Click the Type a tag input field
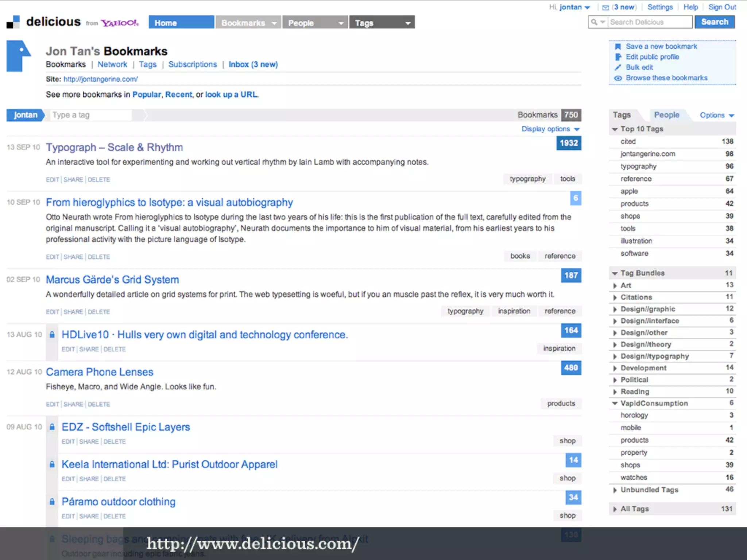This screenshot has width=747, height=560. pyautogui.click(x=91, y=115)
